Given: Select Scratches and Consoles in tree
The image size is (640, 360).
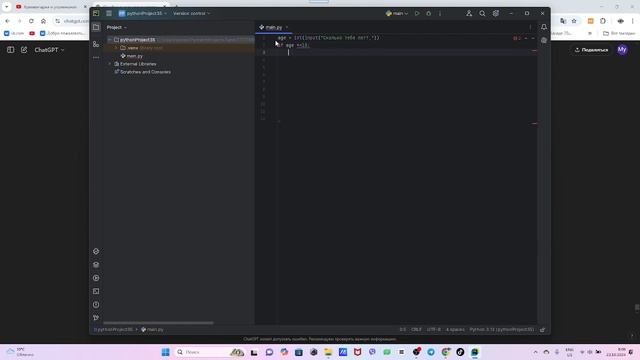Looking at the screenshot, I should click(142, 72).
